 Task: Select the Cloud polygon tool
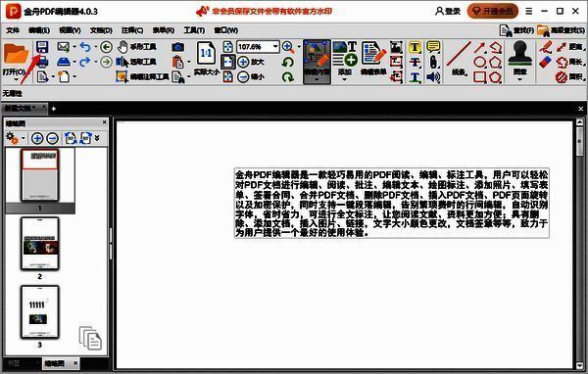495,76
